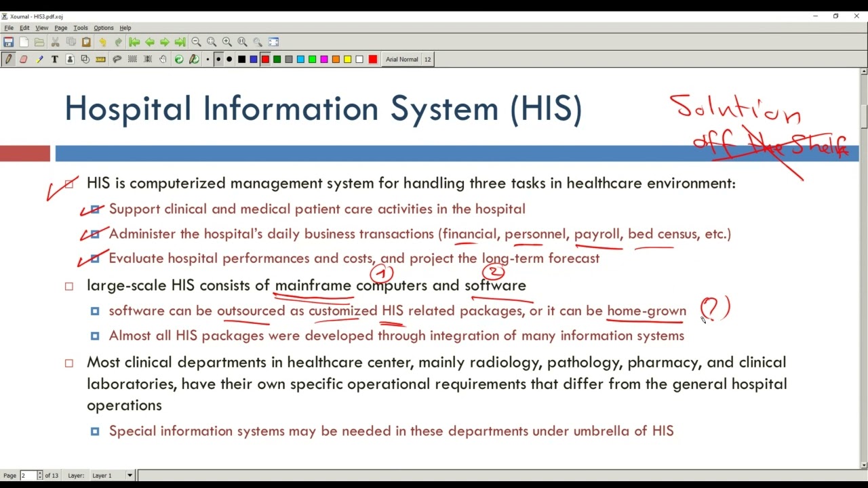Create a new journal file

point(24,42)
